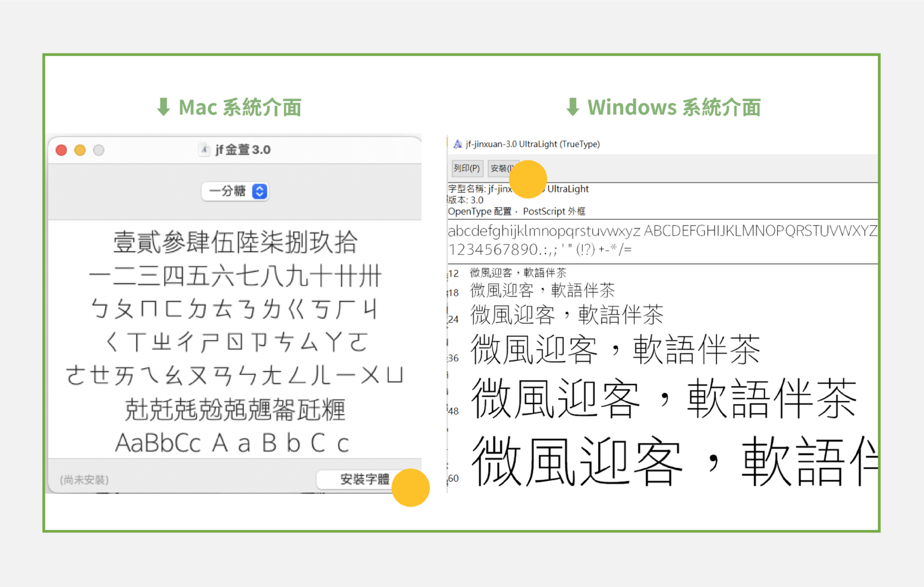The width and height of the screenshot is (924, 587).
Task: Click the font document icon beside jf 金萱 3.0 title
Action: (x=205, y=149)
